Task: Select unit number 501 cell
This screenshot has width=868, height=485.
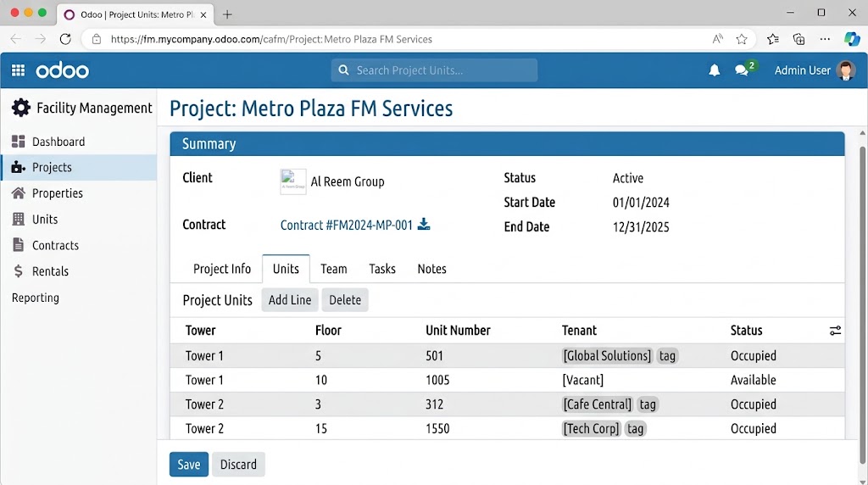Action: (434, 356)
